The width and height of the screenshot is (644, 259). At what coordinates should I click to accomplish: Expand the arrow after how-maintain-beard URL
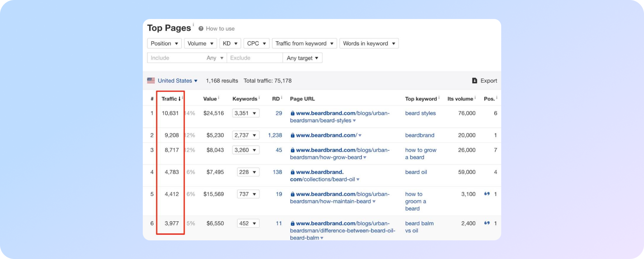click(x=374, y=202)
